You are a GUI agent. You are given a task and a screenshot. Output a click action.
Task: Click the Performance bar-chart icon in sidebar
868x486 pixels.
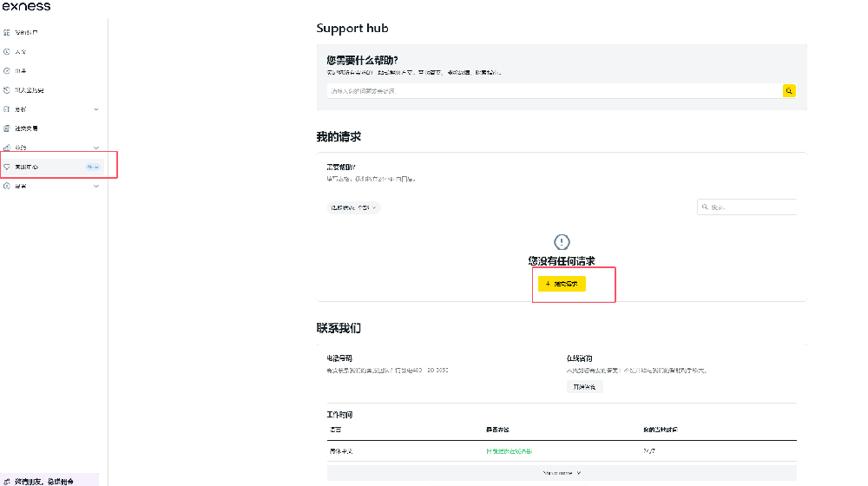click(7, 148)
